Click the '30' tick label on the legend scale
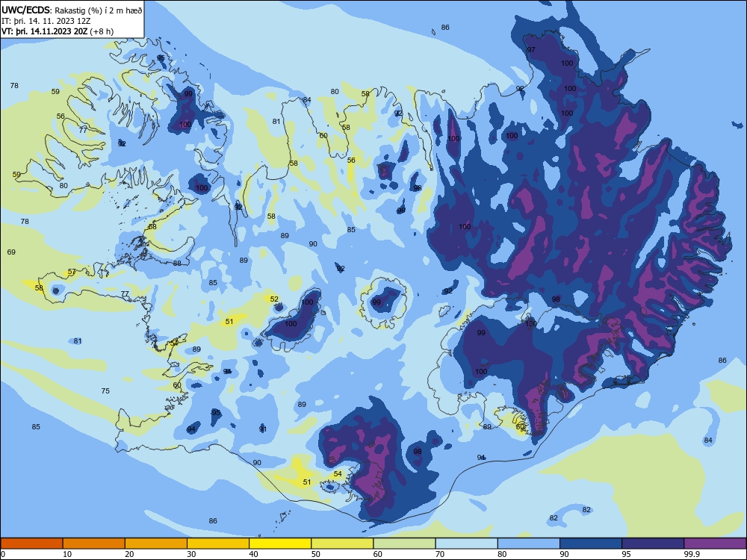This screenshot has width=747, height=560. (191, 554)
